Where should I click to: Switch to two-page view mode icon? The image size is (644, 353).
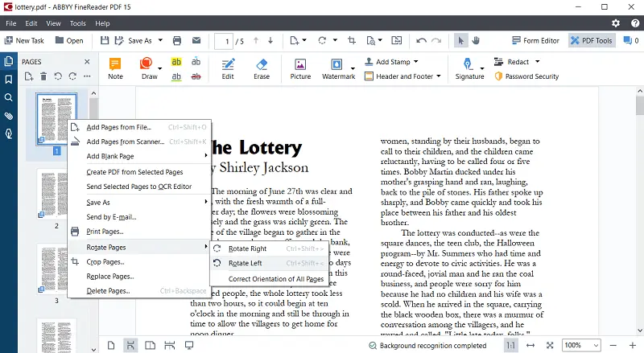(151, 345)
